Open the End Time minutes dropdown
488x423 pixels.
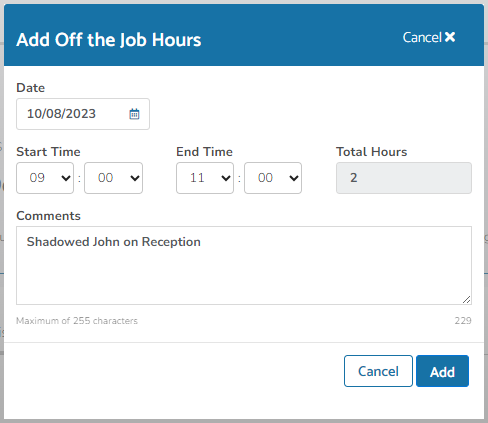273,178
